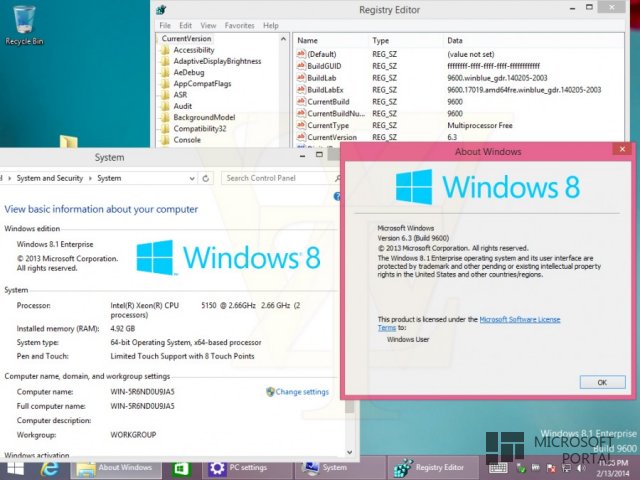Click the Registry Editor title bar icon

tap(162, 10)
